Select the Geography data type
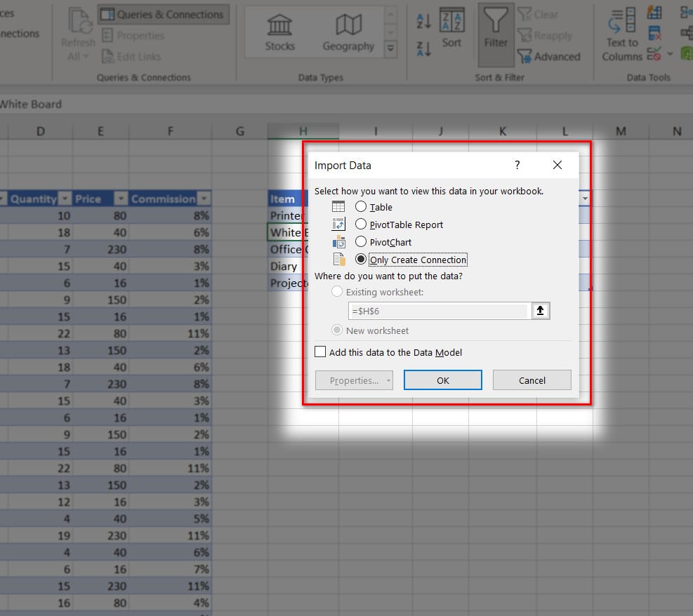693x616 pixels. pyautogui.click(x=348, y=32)
